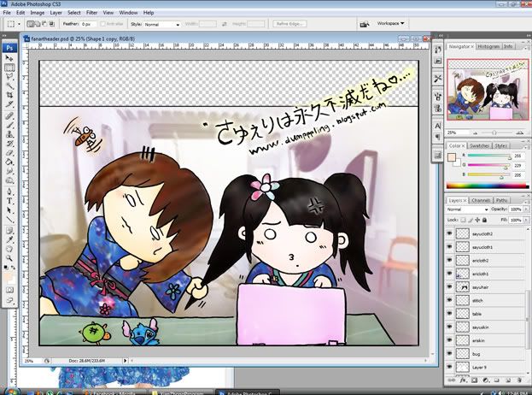532x395 pixels.
Task: Hide the sayucloth2 layer
Action: pos(450,233)
